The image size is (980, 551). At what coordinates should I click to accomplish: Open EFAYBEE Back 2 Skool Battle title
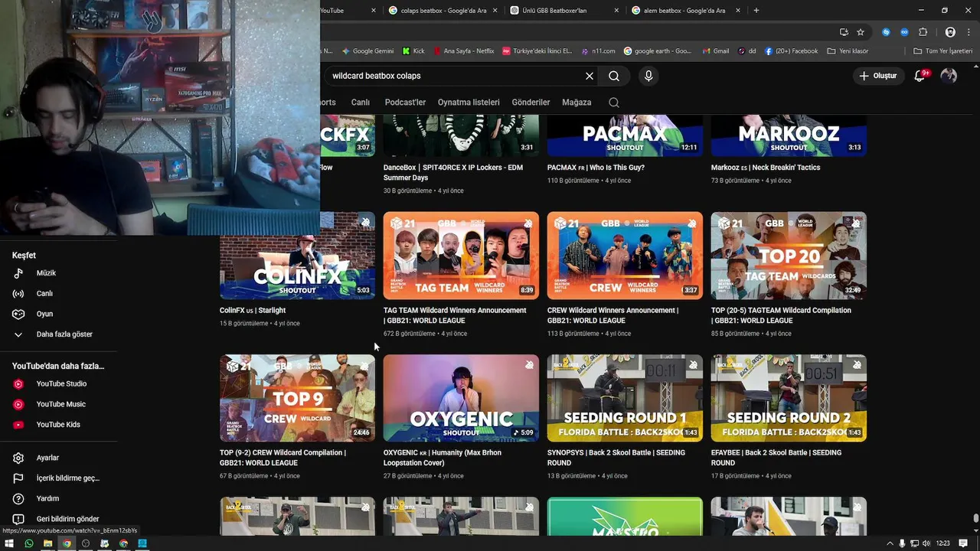coord(776,458)
